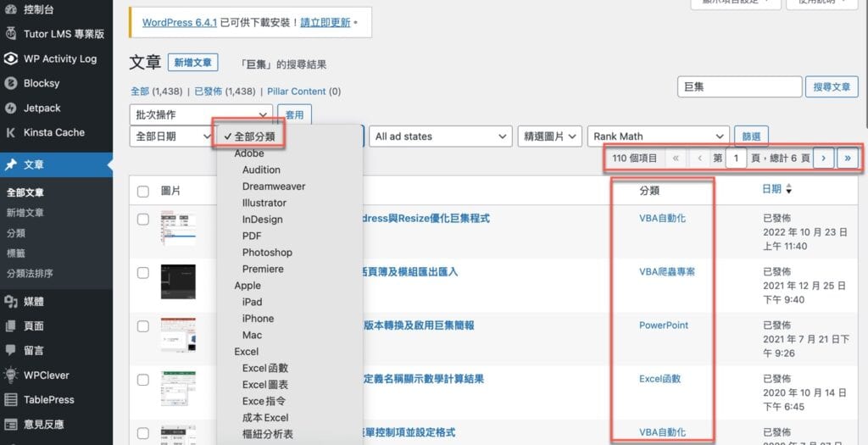The width and height of the screenshot is (868, 445).
Task: Select Mac in the category list
Action: tap(252, 335)
